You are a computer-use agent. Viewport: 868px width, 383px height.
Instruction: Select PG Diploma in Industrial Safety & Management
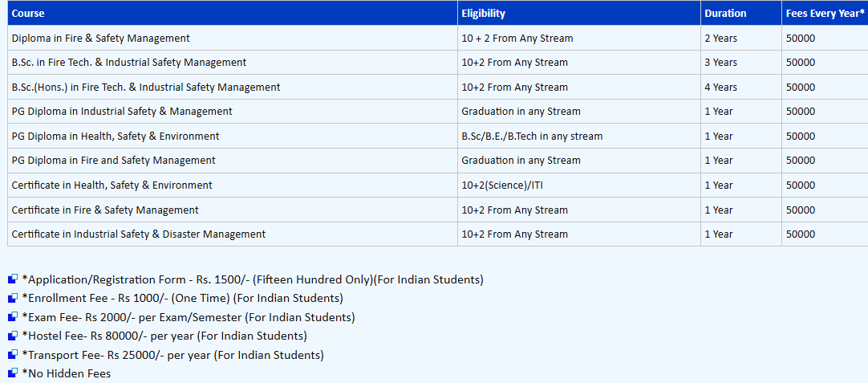[122, 111]
